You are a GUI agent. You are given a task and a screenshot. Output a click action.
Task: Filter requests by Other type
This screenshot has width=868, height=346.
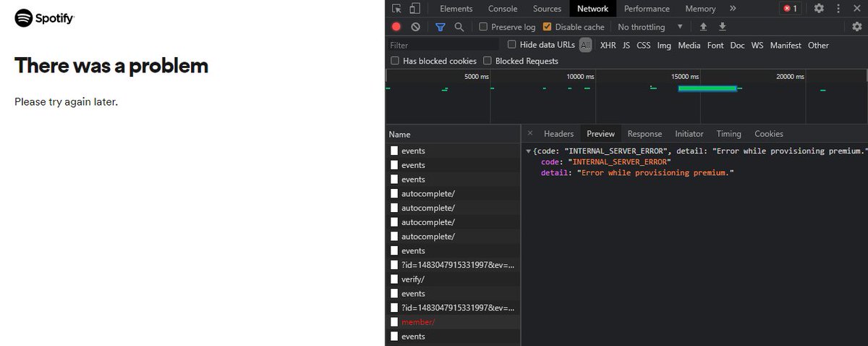click(818, 45)
